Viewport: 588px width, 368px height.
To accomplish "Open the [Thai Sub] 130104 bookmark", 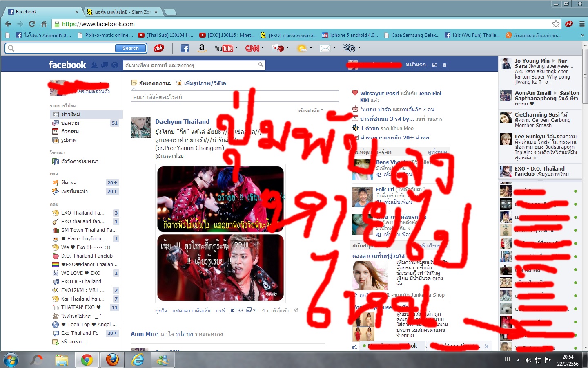I will click(x=166, y=35).
